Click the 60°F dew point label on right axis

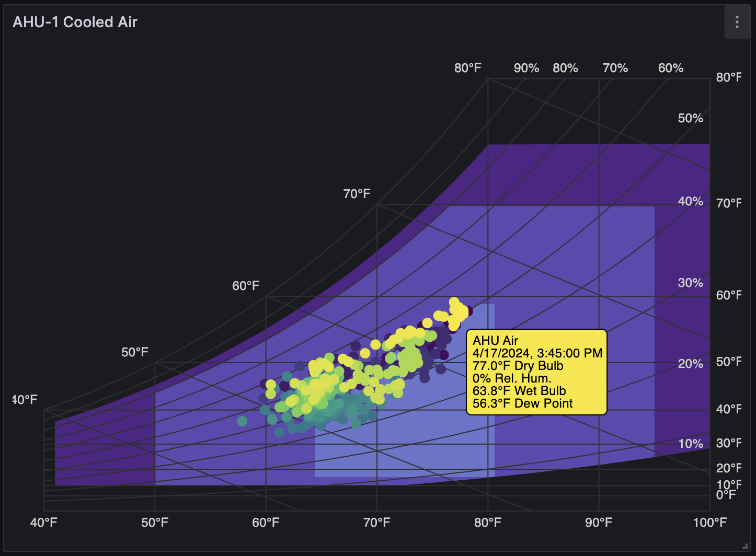729,295
